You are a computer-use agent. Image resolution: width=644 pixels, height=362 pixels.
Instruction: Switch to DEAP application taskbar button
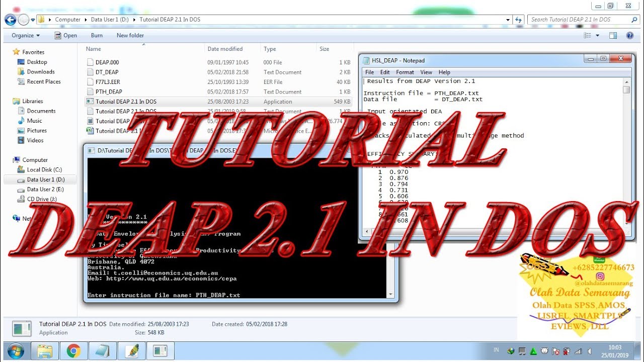160,350
